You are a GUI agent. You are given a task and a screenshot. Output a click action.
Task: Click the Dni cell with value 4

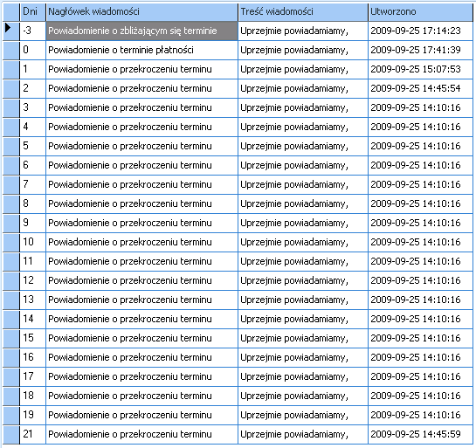click(33, 127)
